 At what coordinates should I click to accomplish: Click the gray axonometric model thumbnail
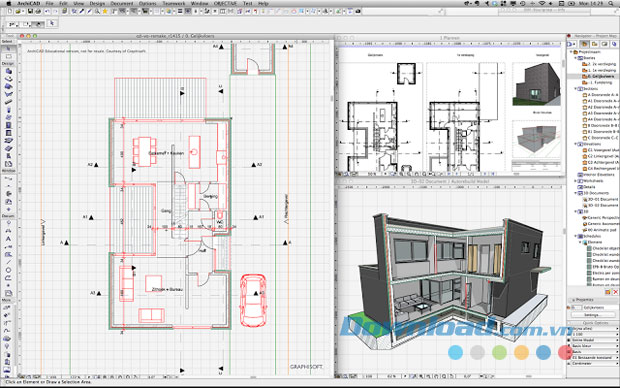(537, 139)
